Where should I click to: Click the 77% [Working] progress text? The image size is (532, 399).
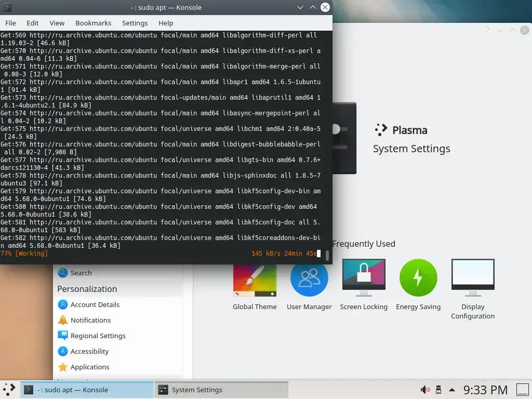click(24, 254)
